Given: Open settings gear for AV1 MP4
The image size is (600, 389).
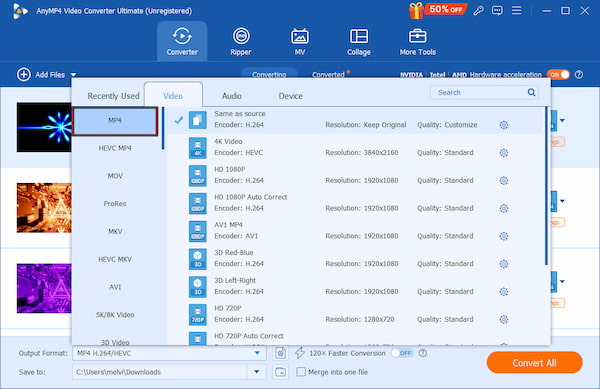Looking at the screenshot, I should tap(504, 236).
